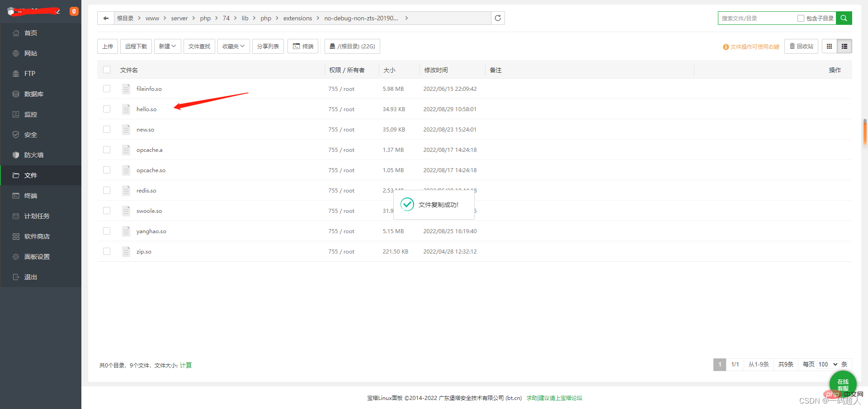Click the green search magnifier button

(x=844, y=18)
